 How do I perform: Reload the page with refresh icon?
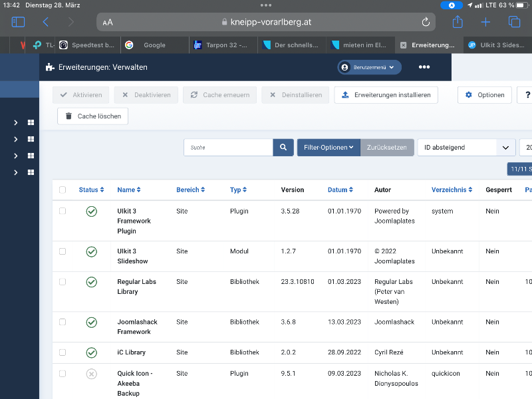tap(426, 22)
